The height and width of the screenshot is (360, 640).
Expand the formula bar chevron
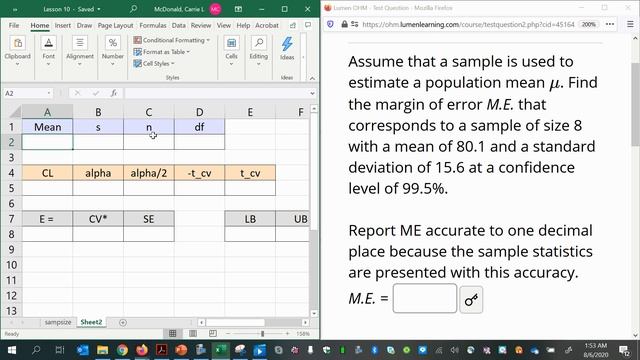[312, 93]
